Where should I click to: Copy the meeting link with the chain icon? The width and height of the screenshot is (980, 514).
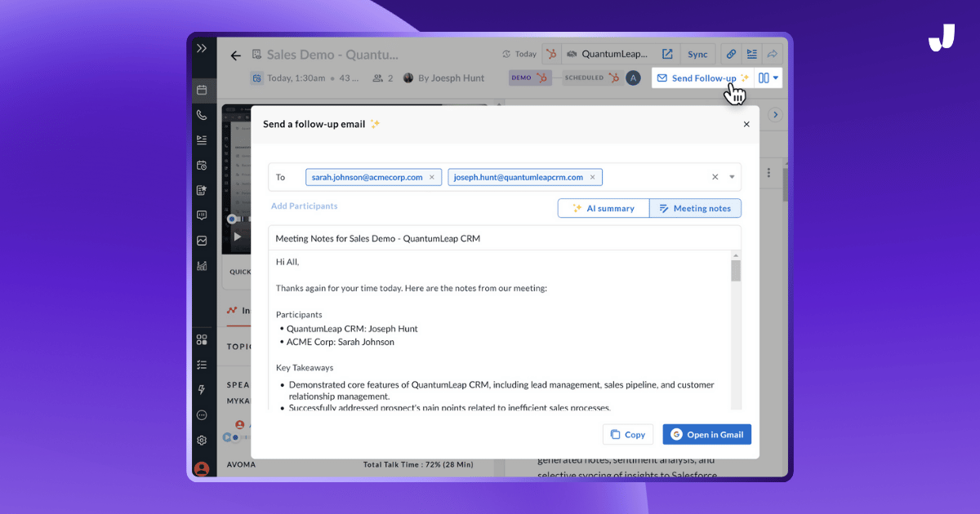pyautogui.click(x=731, y=54)
